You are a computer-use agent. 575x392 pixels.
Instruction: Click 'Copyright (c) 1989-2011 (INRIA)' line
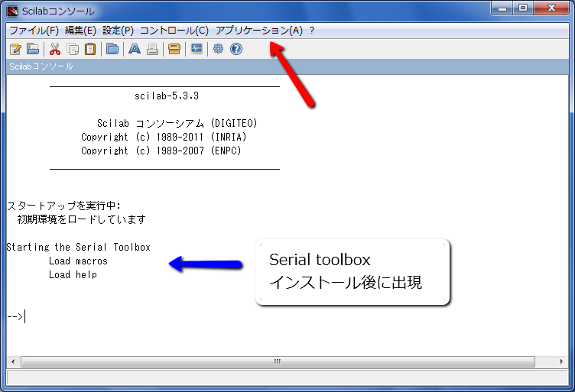pos(164,137)
